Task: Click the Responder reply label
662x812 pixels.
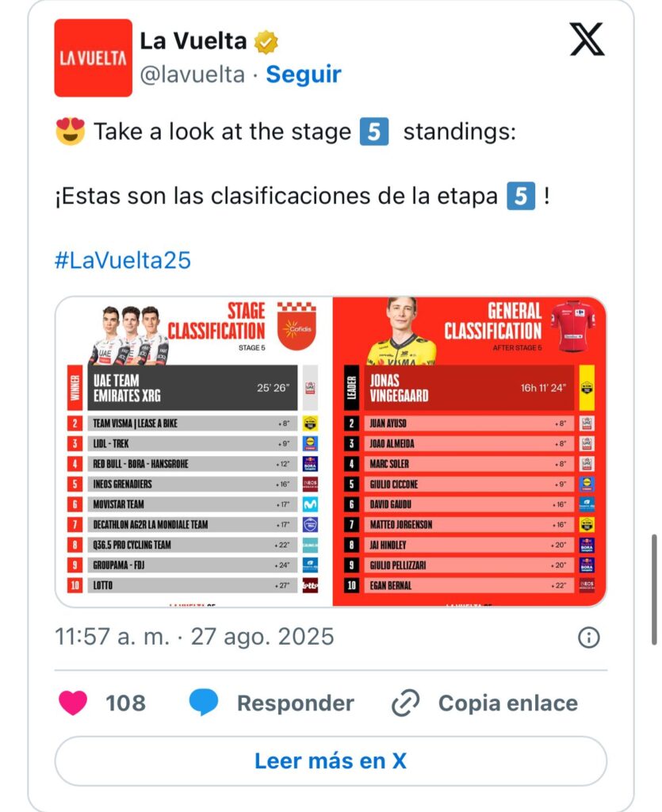Action: coord(295,703)
